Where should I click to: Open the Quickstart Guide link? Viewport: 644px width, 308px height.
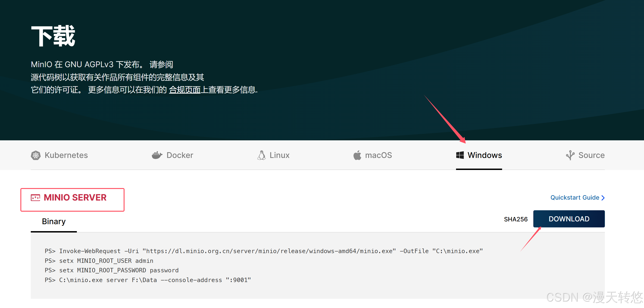[x=575, y=198]
